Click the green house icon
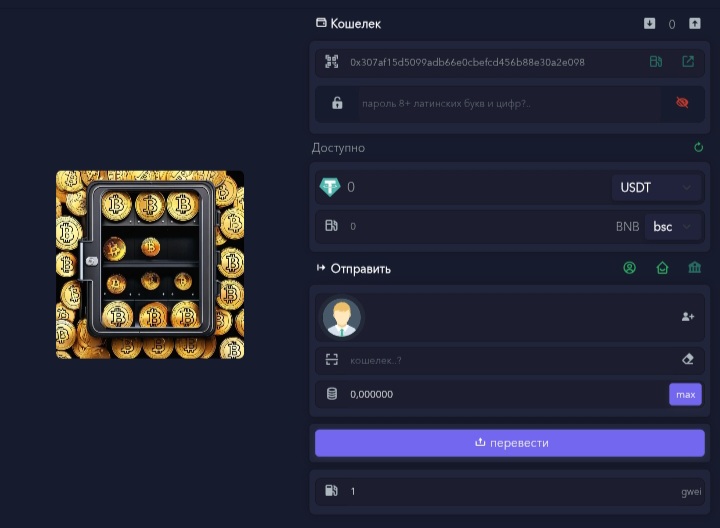This screenshot has height=528, width=720. [x=662, y=268]
